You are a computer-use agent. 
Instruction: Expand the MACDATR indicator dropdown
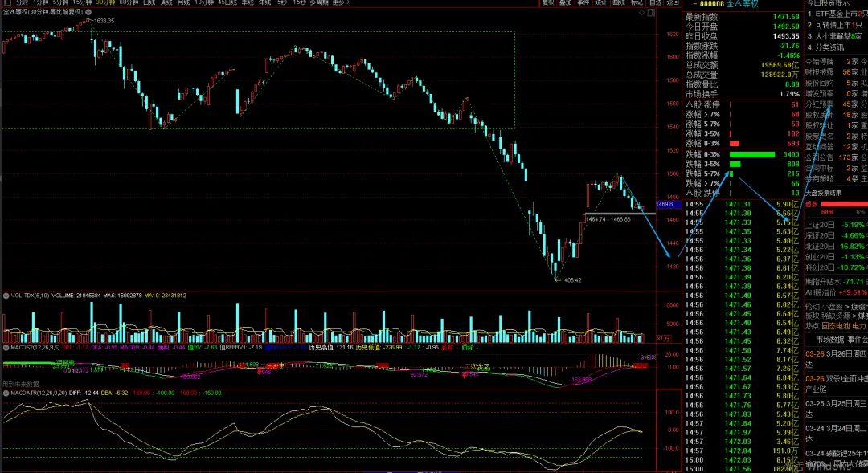tap(6, 393)
